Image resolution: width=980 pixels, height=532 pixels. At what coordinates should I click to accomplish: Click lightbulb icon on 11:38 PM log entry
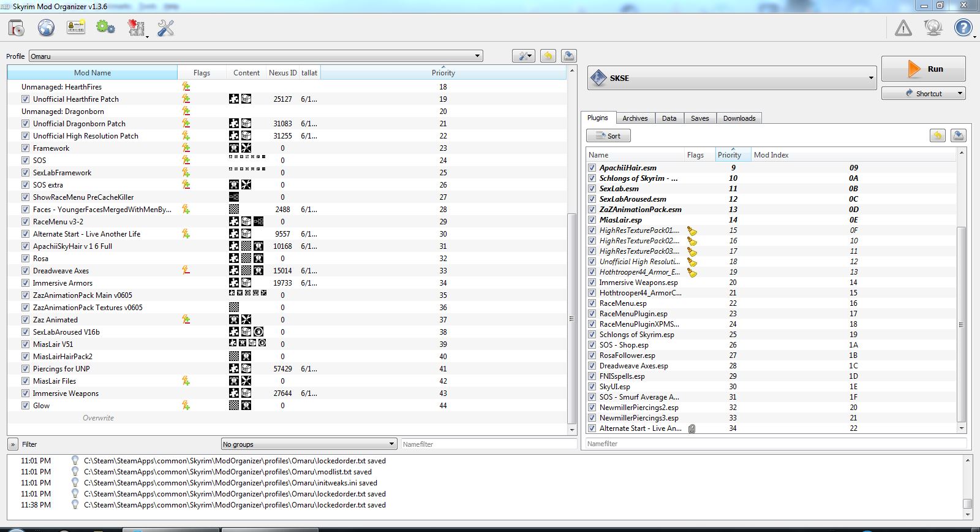[75, 505]
